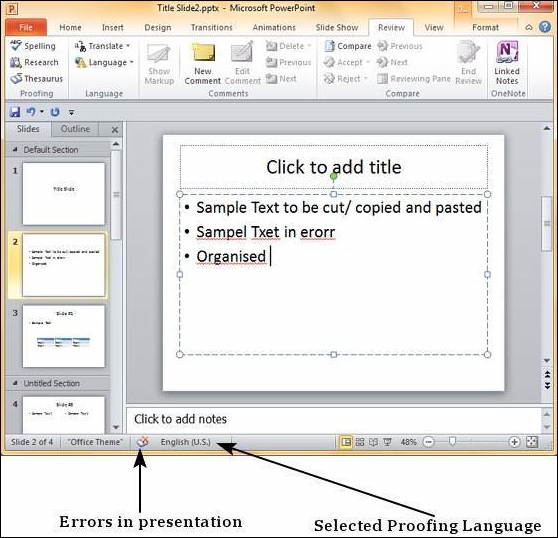This screenshot has height=538, width=558.
Task: Go to Next comment in Comments group
Action: [x=281, y=79]
